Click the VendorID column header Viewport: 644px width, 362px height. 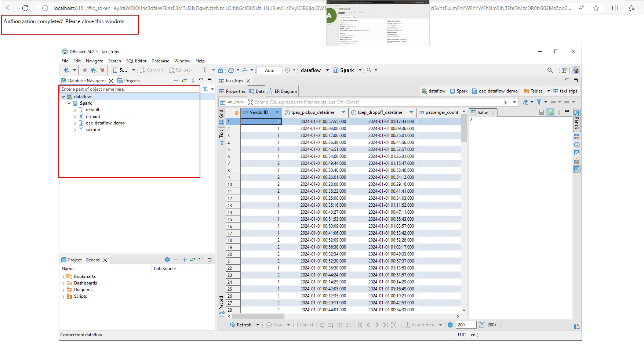[x=259, y=112]
